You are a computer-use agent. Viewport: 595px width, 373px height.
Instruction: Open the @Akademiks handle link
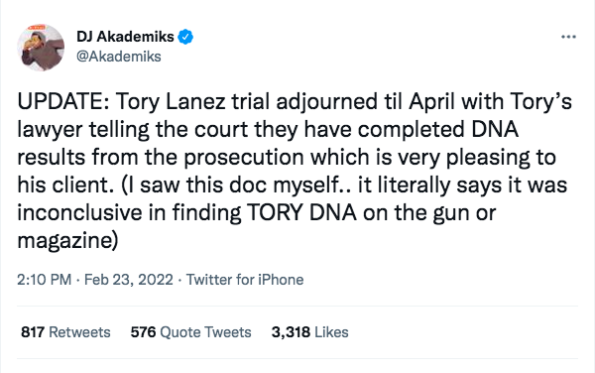[x=119, y=57]
